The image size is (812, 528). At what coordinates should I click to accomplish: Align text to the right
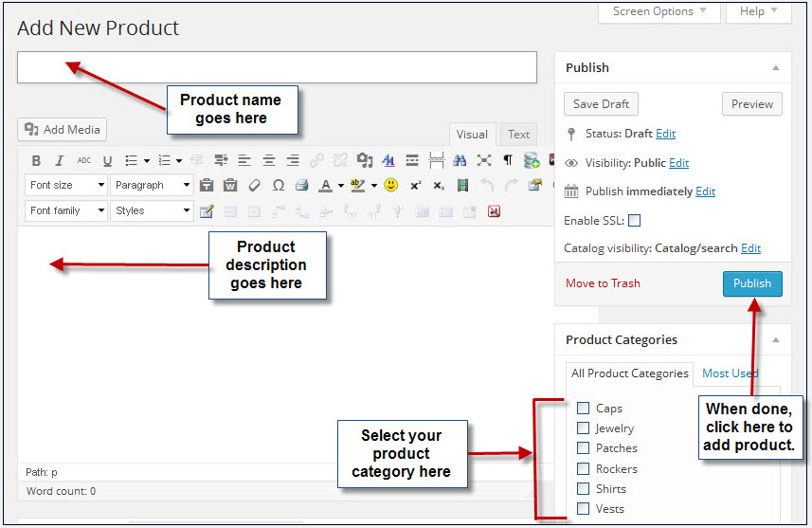pyautogui.click(x=293, y=160)
